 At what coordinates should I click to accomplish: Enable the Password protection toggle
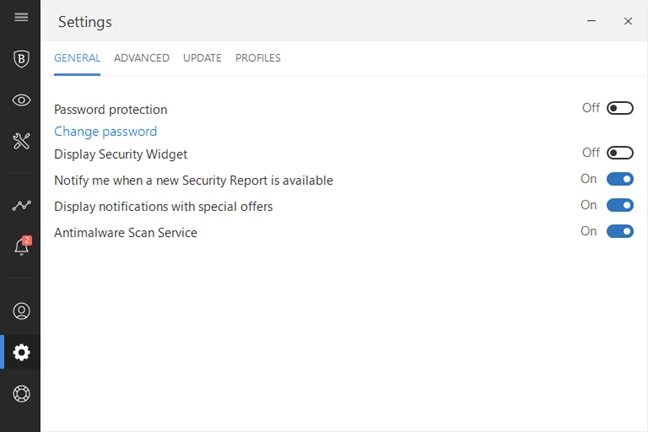620,108
